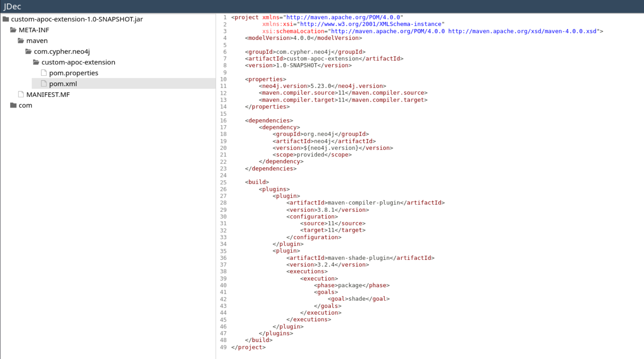
Task: Select the com.cypher.neo4j tree node
Action: [62, 52]
